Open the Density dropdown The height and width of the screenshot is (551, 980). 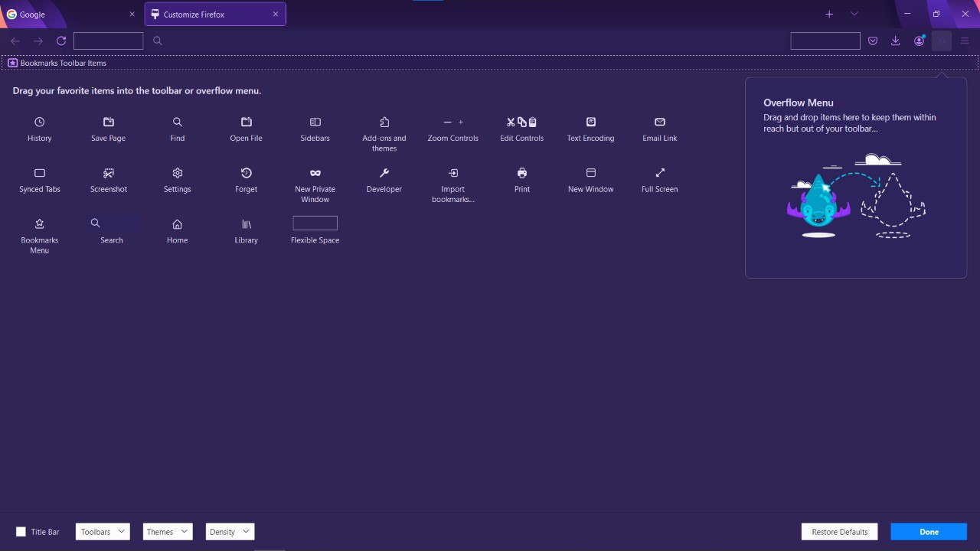(230, 532)
